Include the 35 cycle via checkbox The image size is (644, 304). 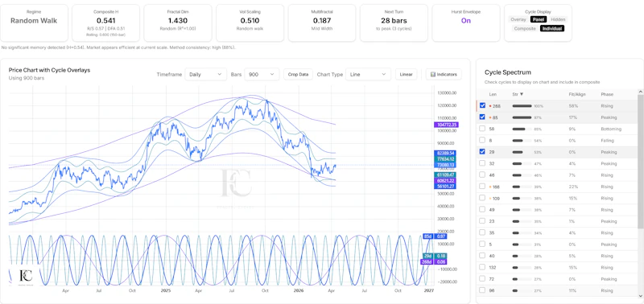click(x=482, y=232)
